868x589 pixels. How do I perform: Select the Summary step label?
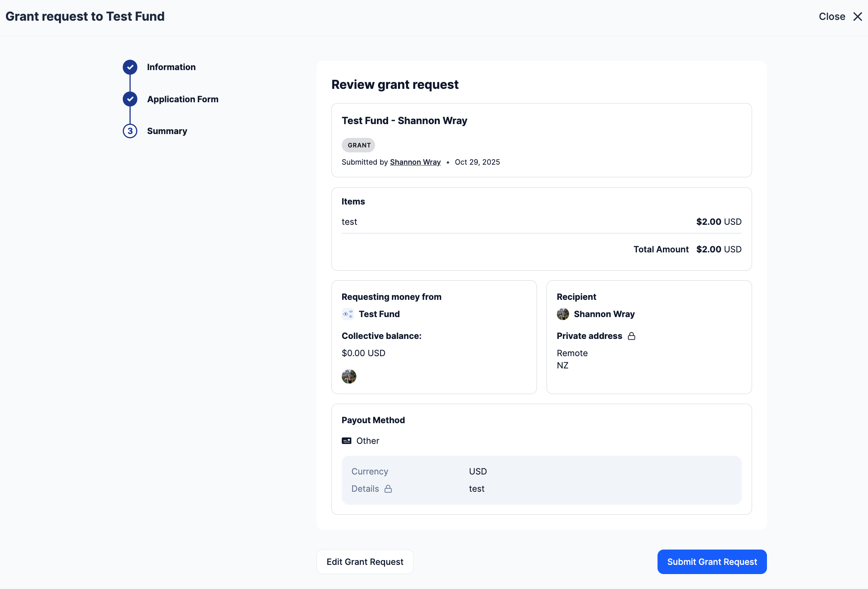pos(167,131)
